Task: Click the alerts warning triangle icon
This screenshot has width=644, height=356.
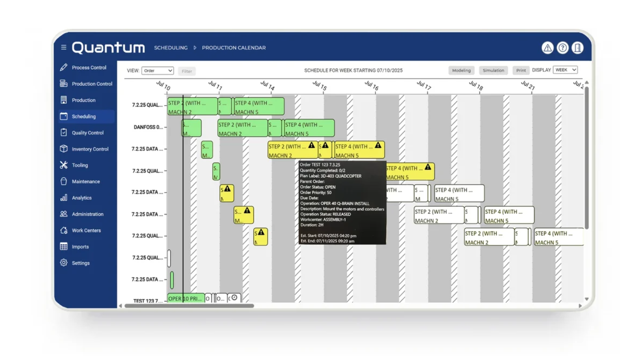Action: pos(548,48)
